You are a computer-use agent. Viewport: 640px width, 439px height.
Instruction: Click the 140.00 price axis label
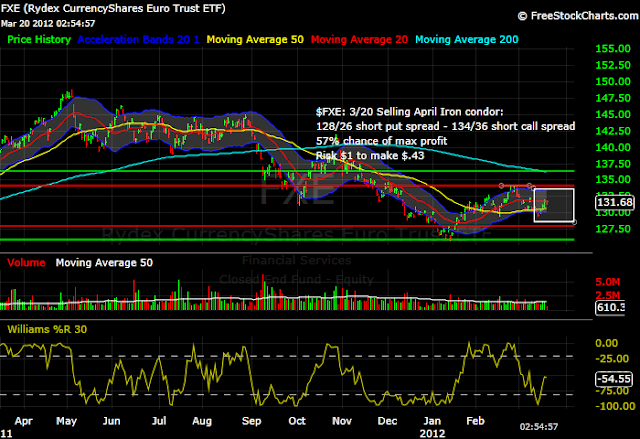click(613, 147)
